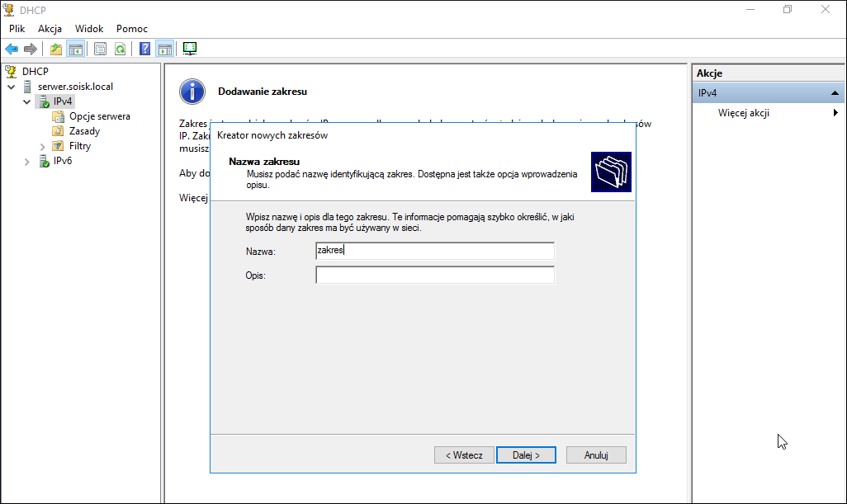
Task: Expand the Więcej akcji submenu arrow
Action: tap(835, 113)
